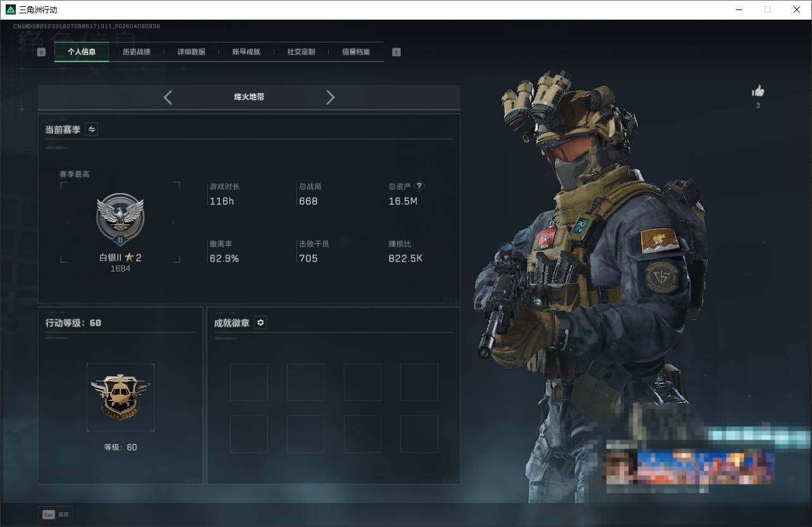Click the last empty badge slot in top row
Image resolution: width=812 pixels, height=527 pixels.
[x=419, y=382]
